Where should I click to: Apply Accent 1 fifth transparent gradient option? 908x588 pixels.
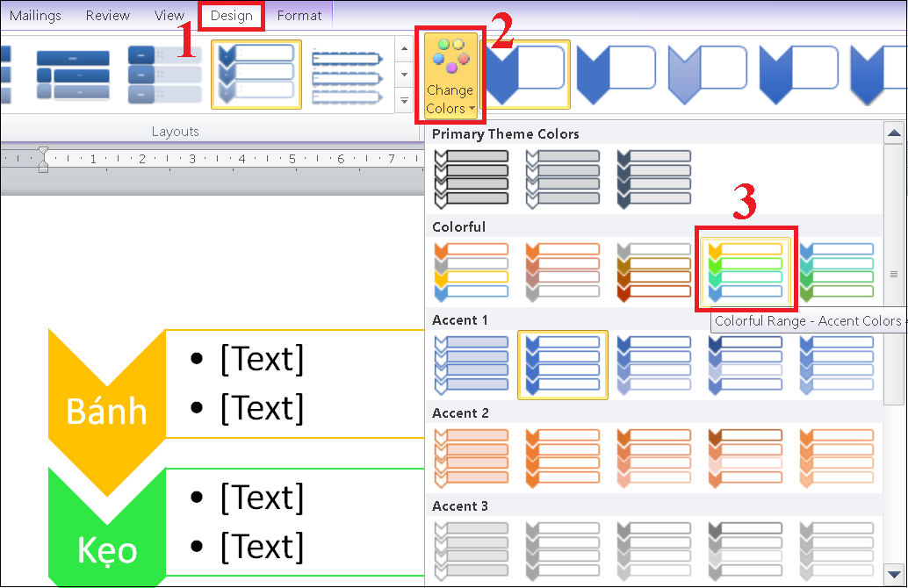point(837,365)
